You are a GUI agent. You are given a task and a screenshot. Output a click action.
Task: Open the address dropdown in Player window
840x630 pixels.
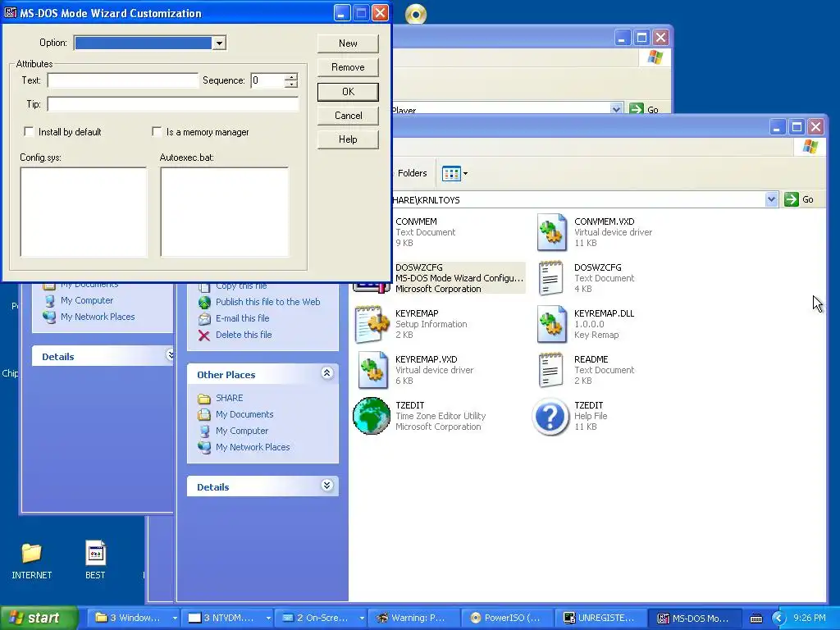tap(616, 109)
